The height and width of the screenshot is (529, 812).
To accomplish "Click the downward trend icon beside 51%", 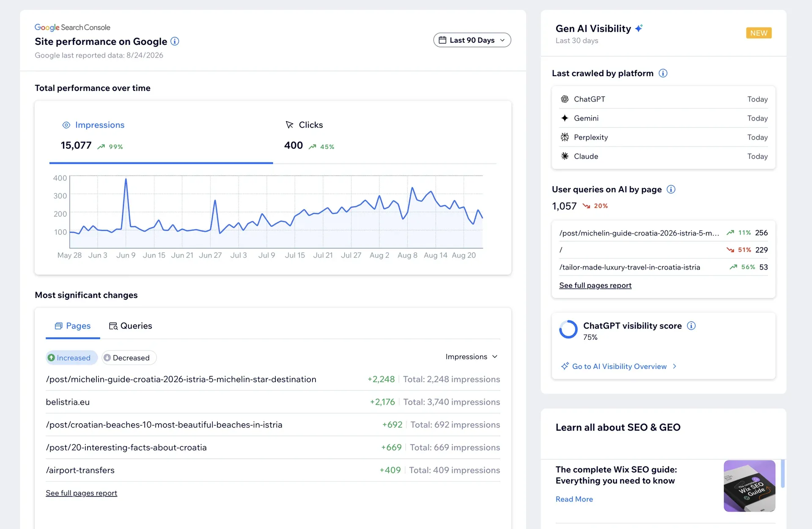I will (x=730, y=250).
